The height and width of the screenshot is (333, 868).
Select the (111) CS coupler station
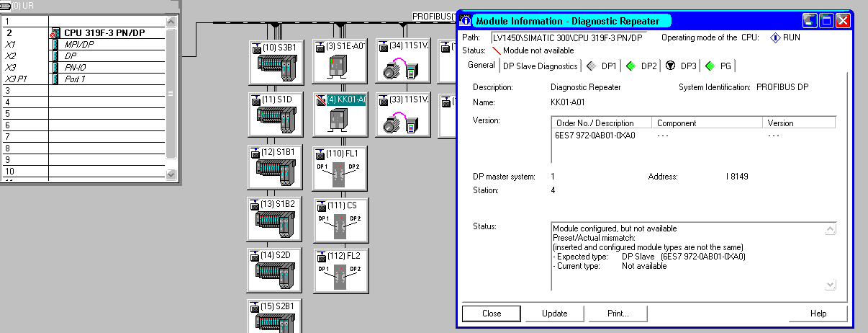(x=340, y=219)
